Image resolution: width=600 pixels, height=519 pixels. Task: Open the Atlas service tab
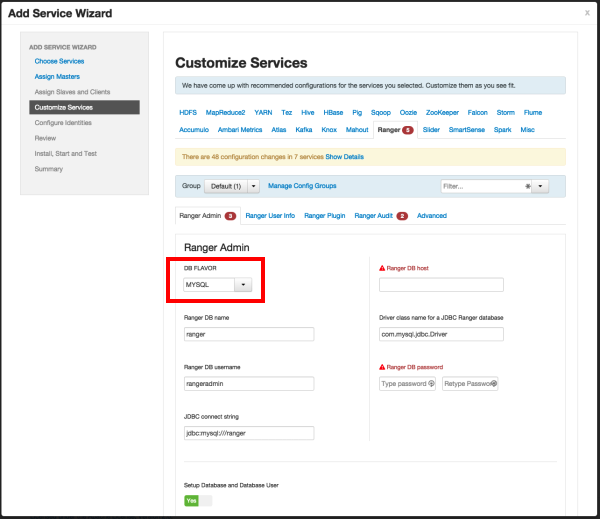pos(279,130)
